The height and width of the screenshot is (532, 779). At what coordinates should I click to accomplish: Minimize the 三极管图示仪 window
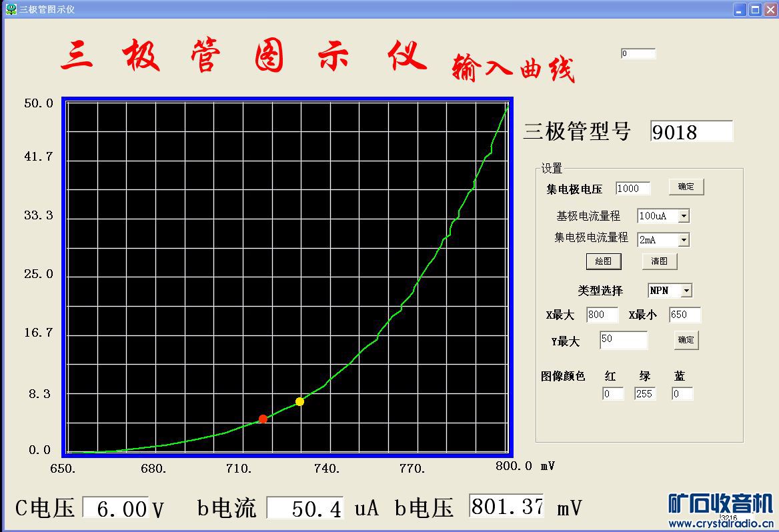pyautogui.click(x=740, y=9)
